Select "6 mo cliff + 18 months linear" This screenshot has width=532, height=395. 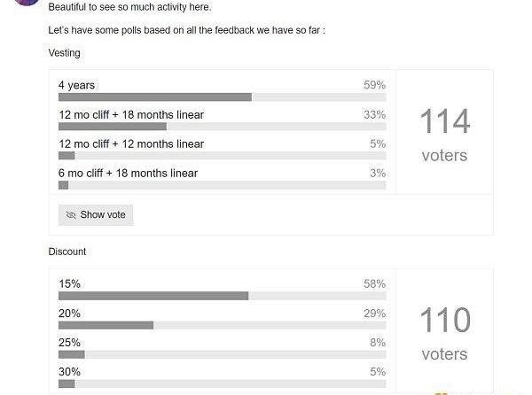tap(128, 173)
